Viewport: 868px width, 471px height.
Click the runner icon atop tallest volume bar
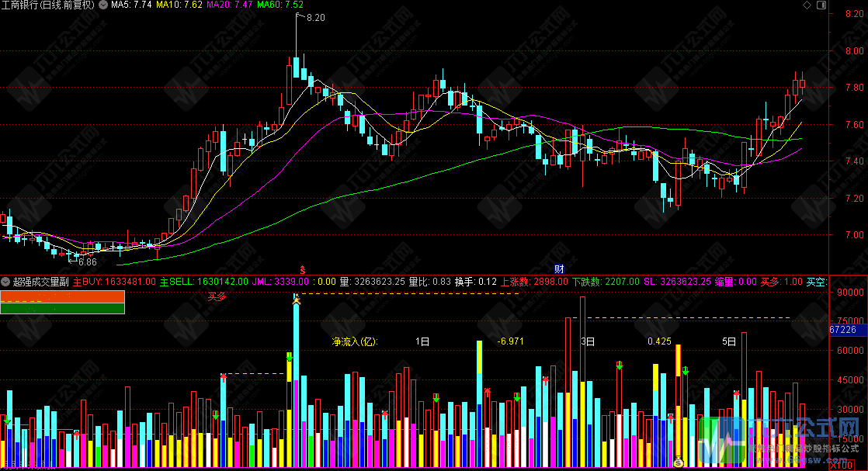296,300
